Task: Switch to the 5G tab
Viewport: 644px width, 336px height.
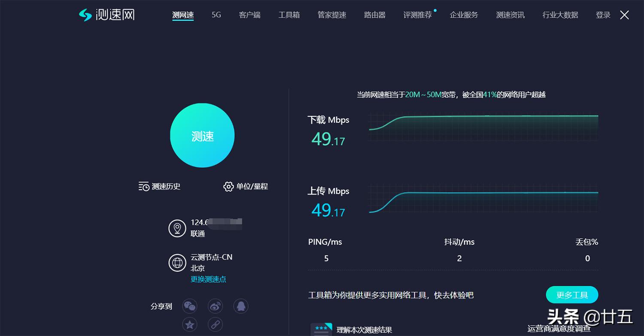Action: (216, 15)
